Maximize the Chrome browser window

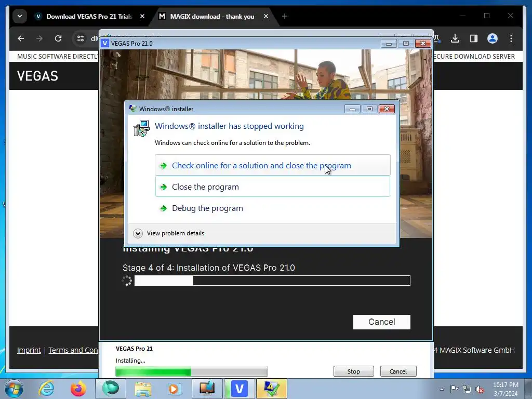coord(486,16)
